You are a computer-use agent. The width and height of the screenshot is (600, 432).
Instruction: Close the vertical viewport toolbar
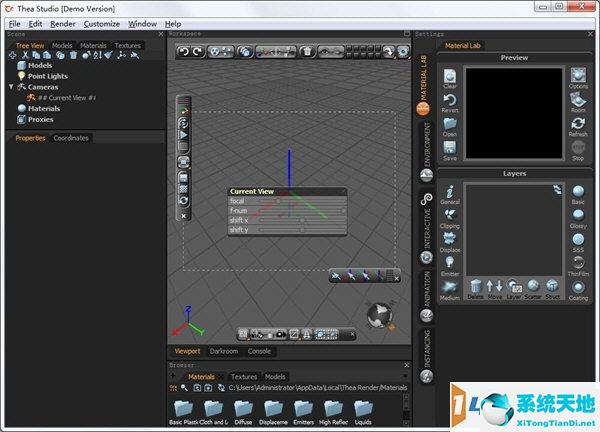click(x=184, y=216)
